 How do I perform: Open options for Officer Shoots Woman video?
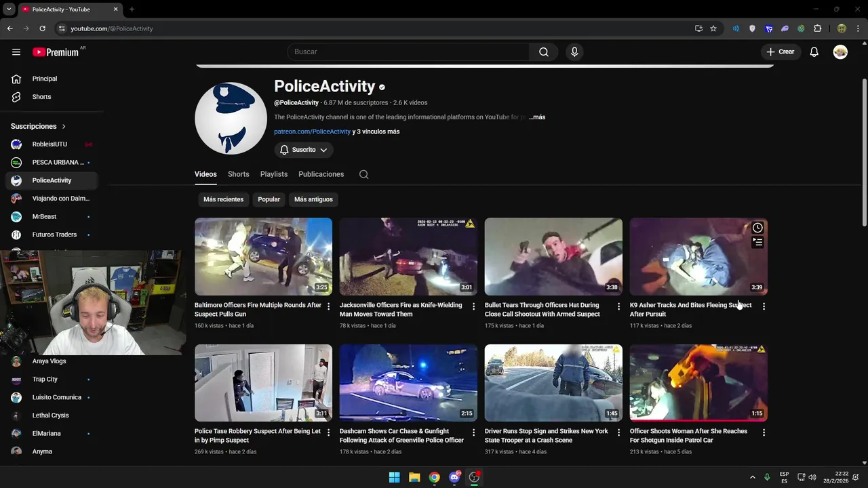[764, 432]
